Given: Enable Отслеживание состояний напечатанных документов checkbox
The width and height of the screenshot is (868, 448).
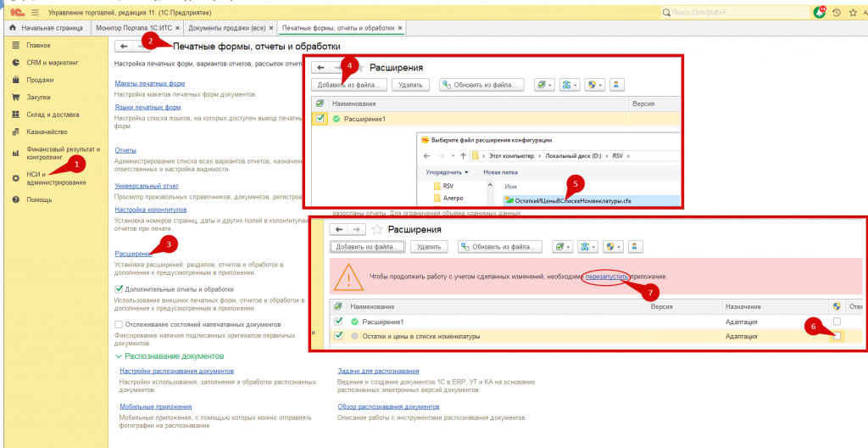Looking at the screenshot, I should tap(119, 324).
